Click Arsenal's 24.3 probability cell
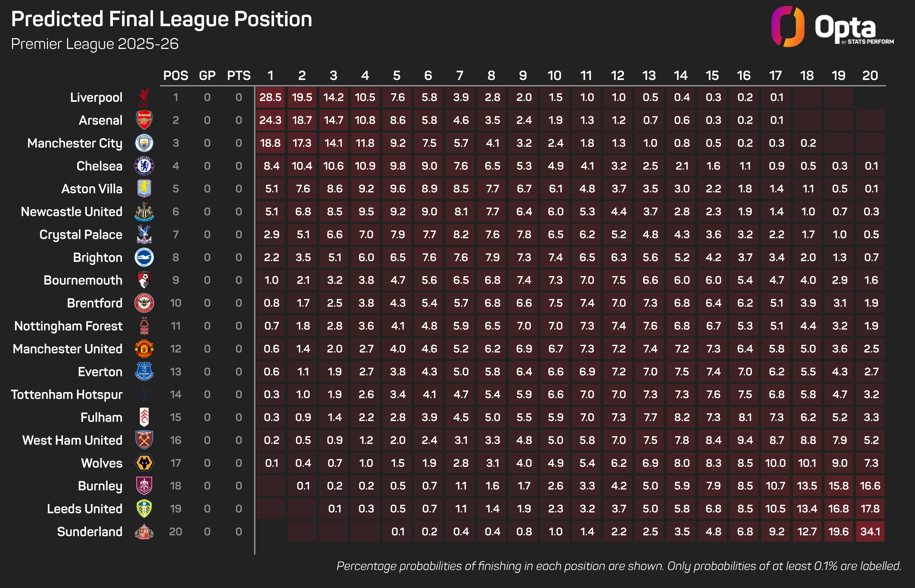The width and height of the screenshot is (915, 588). pos(270,120)
